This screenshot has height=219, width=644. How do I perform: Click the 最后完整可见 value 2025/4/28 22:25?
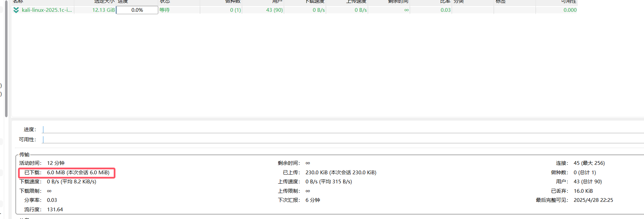pyautogui.click(x=593, y=200)
